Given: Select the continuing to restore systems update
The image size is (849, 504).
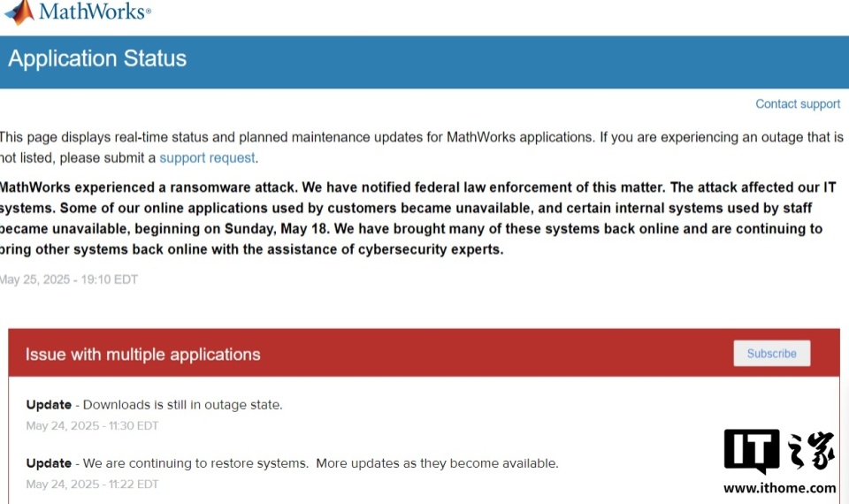Looking at the screenshot, I should click(293, 463).
